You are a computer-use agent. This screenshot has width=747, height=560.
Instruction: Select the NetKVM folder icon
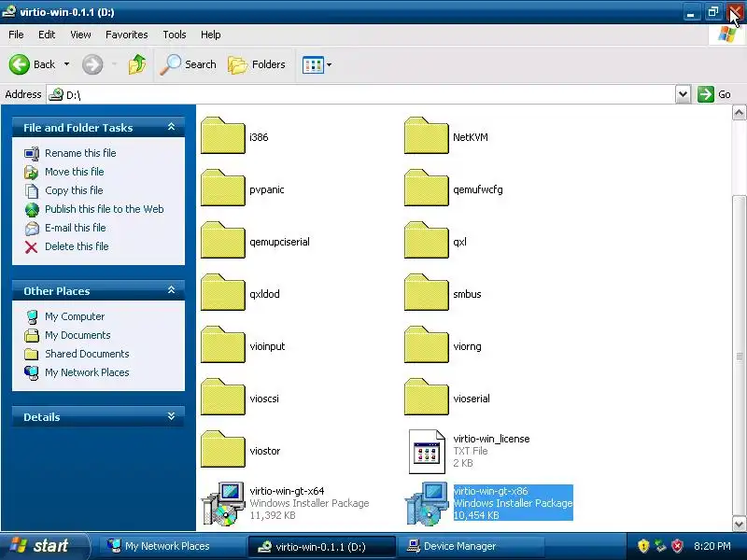pyautogui.click(x=427, y=135)
